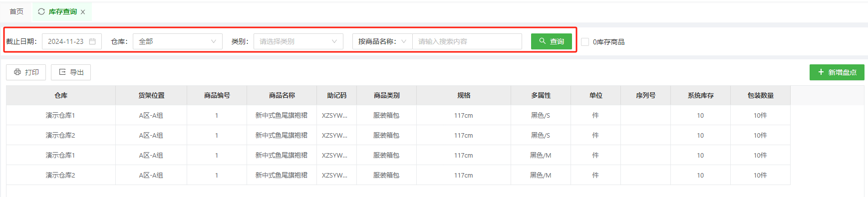Open the 按商品名称 search type dropdown
Viewport: 868px width, 197px height.
[382, 41]
